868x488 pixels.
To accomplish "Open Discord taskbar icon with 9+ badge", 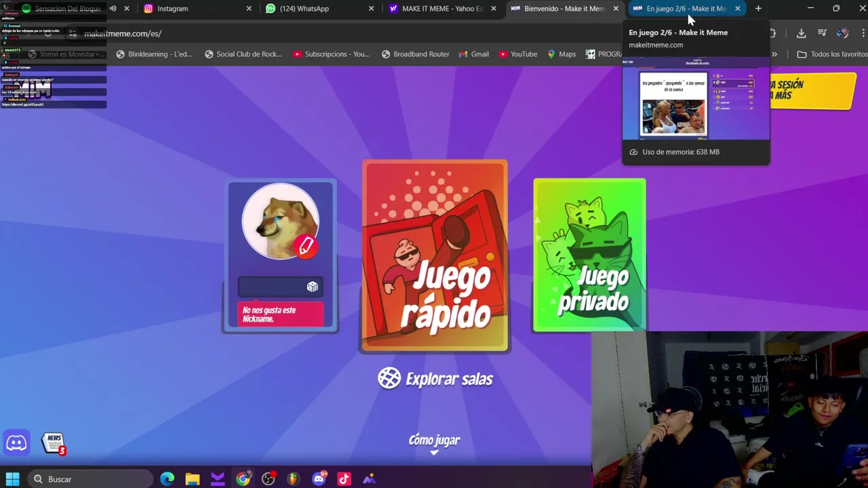I will (319, 479).
